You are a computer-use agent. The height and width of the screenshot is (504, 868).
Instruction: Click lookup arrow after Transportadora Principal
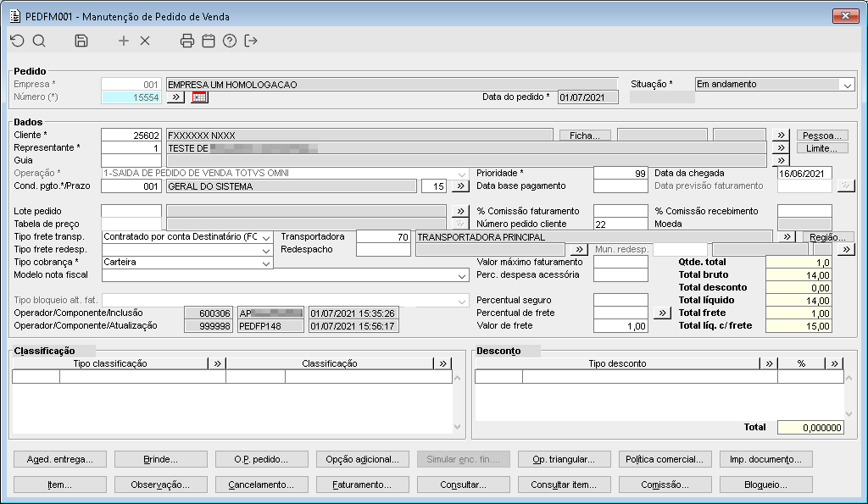tap(787, 236)
